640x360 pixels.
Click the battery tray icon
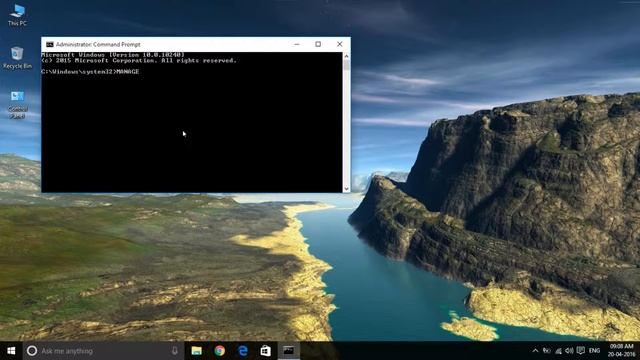click(547, 351)
